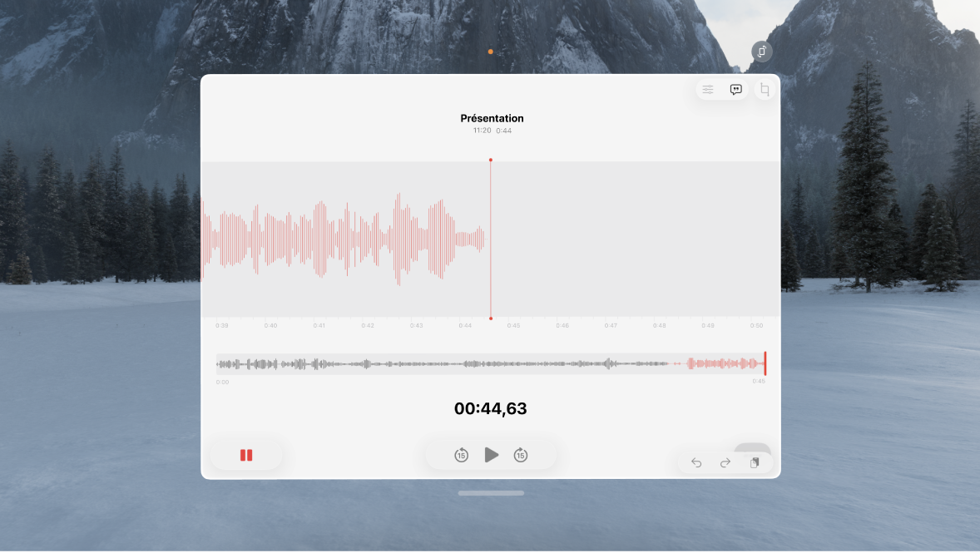980x553 pixels.
Task: Undo the last edit
Action: (696, 462)
